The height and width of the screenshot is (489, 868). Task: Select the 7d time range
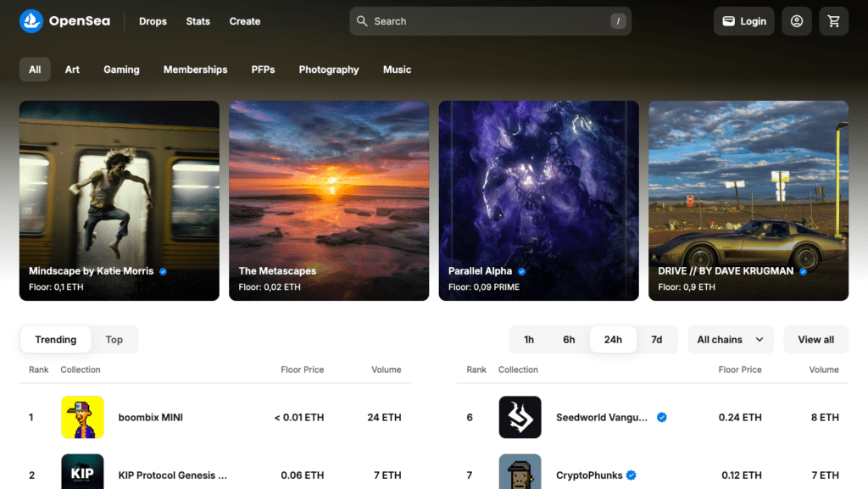(656, 340)
